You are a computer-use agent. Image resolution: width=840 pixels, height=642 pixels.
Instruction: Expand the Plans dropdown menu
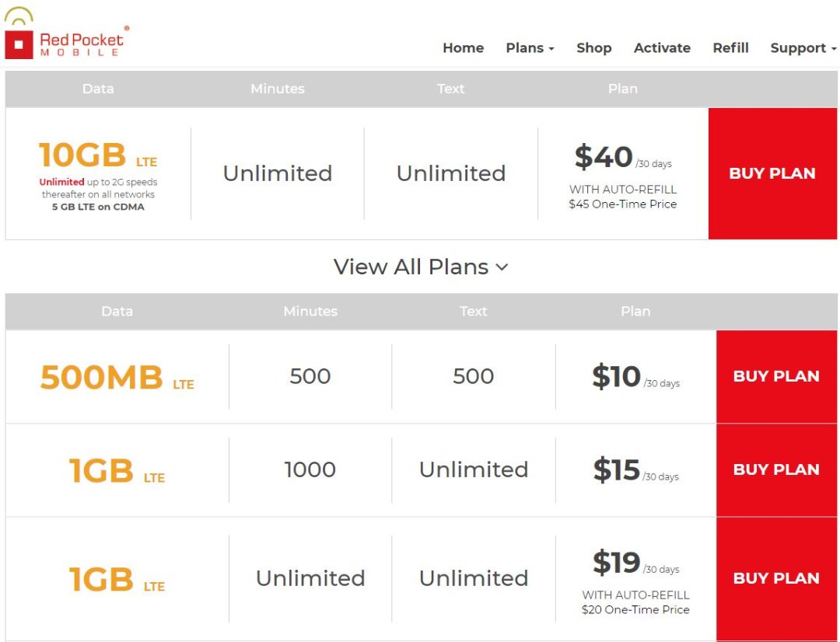pyautogui.click(x=530, y=48)
